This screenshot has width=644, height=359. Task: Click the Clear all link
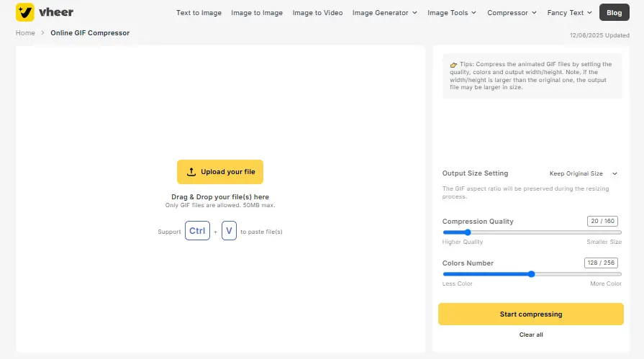530,335
